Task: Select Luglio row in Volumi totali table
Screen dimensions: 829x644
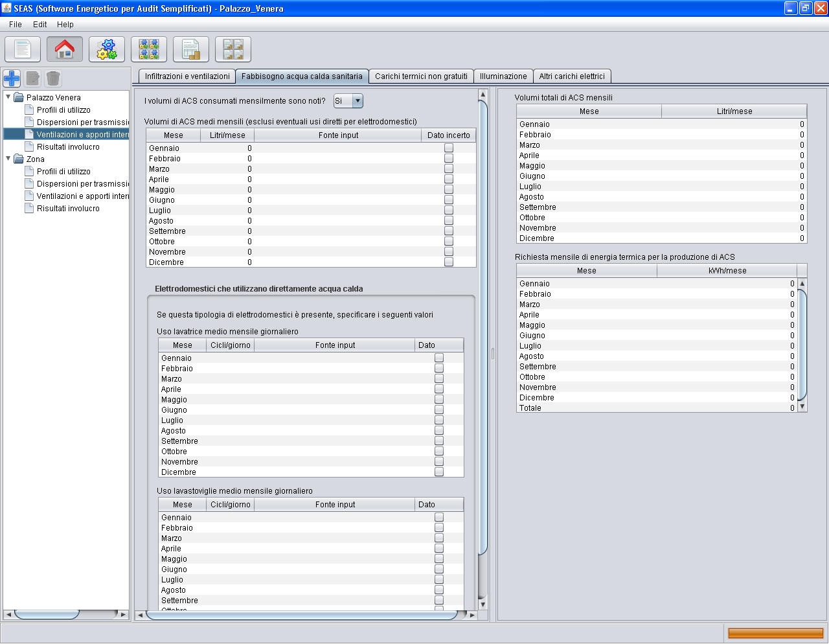Action: click(662, 187)
